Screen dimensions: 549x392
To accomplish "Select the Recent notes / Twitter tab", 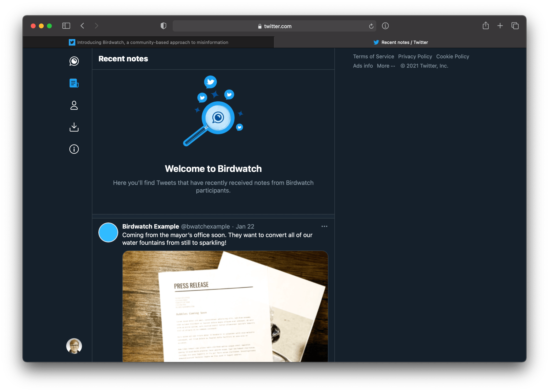I will coord(400,42).
